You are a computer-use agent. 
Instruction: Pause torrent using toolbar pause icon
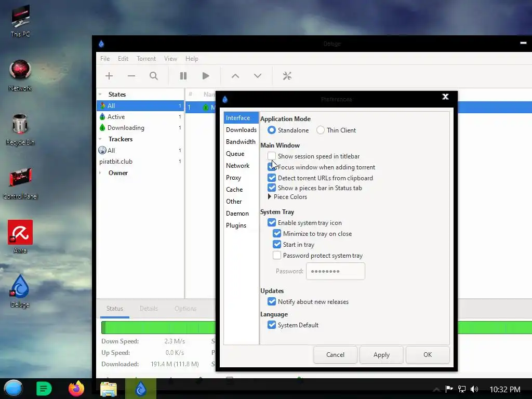(183, 76)
